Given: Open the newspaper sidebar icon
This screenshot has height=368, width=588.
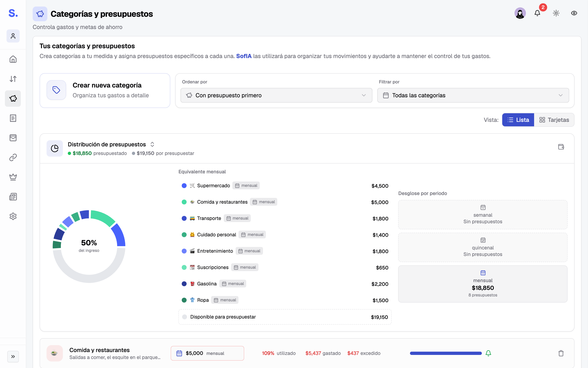Looking at the screenshot, I should pyautogui.click(x=13, y=197).
